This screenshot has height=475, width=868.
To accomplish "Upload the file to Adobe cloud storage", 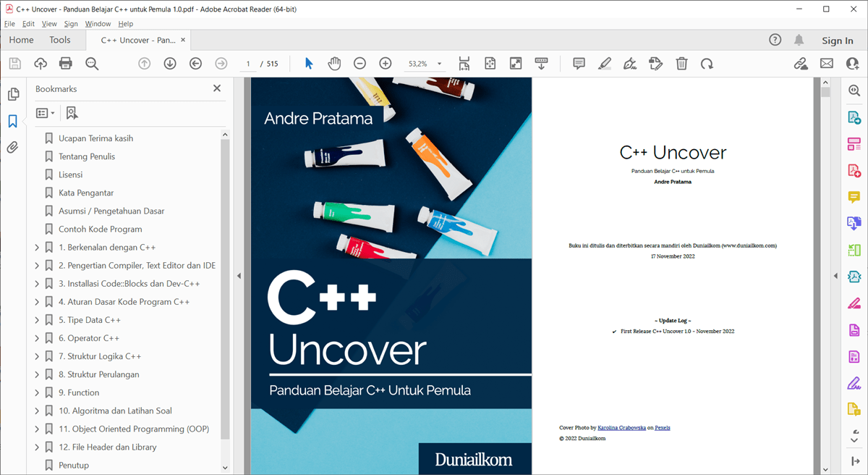I will click(41, 64).
